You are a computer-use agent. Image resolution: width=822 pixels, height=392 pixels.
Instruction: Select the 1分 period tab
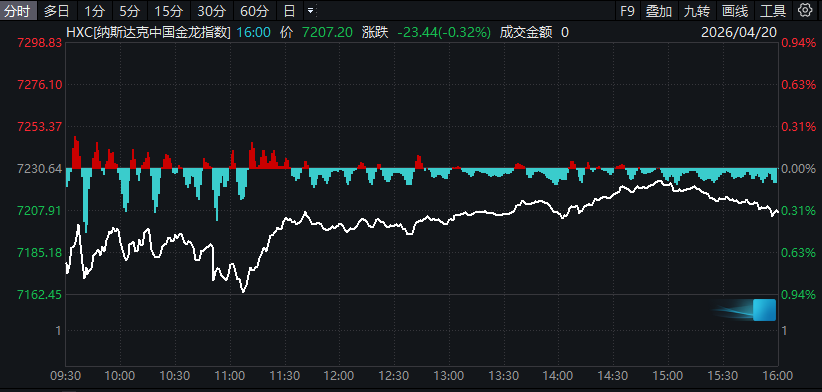94,10
